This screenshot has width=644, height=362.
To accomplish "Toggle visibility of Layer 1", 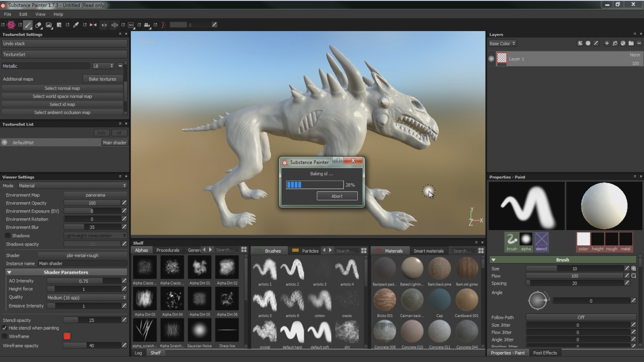I will click(491, 59).
